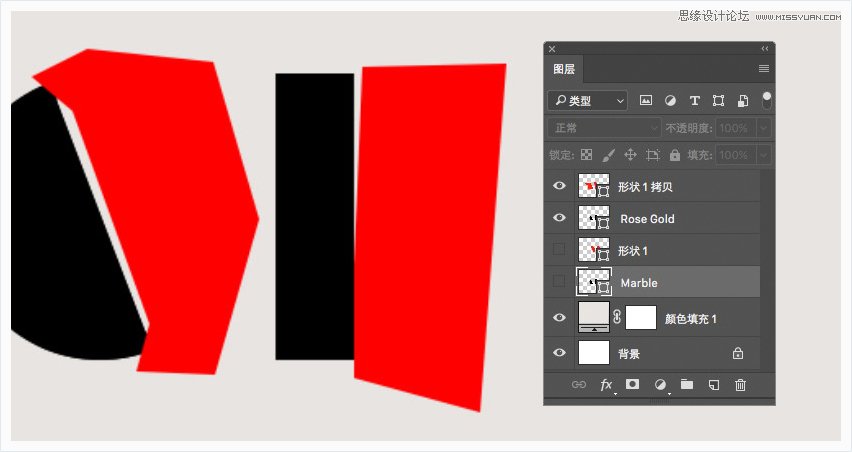852x452 pixels.
Task: Add a layer style with fx button
Action: coord(606,384)
